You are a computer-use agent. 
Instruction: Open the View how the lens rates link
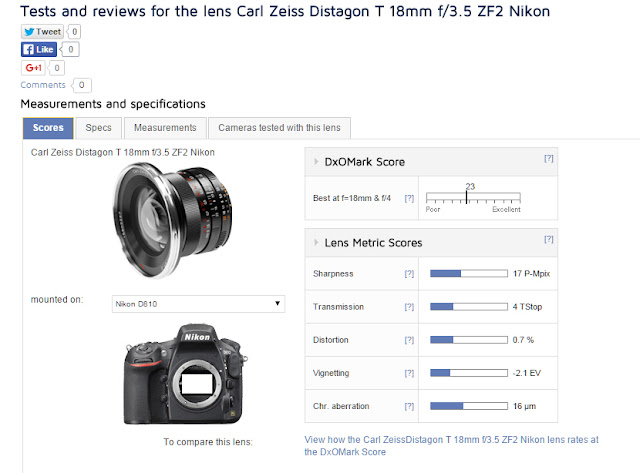tap(451, 446)
